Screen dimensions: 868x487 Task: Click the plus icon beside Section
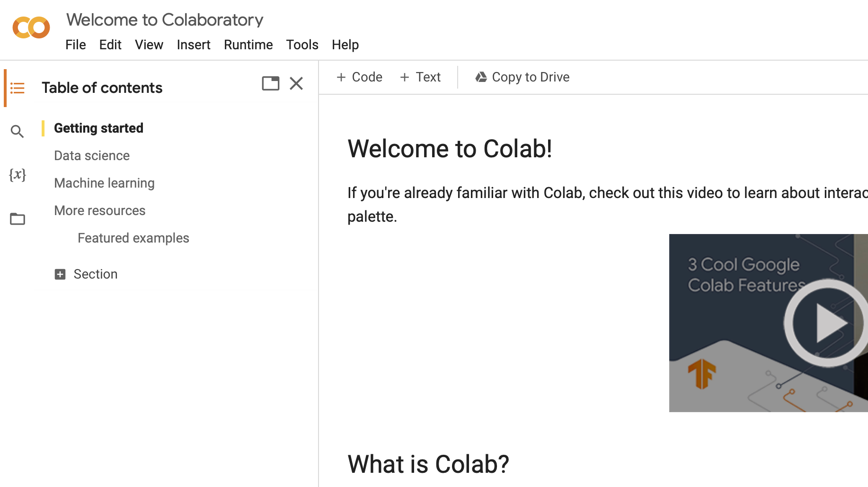point(60,274)
